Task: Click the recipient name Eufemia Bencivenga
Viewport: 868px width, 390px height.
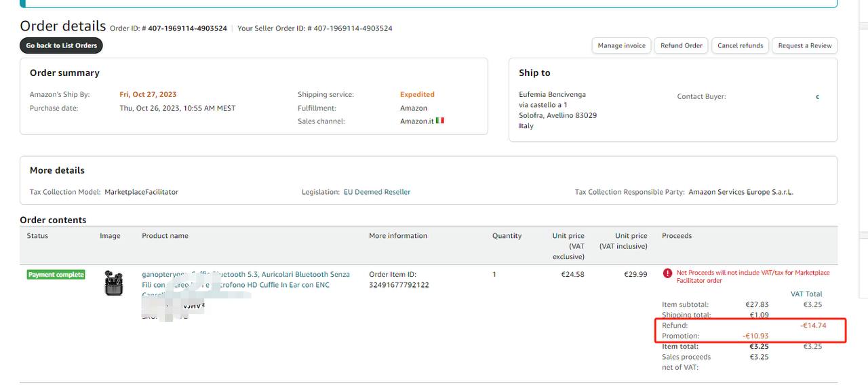Action: click(552, 94)
